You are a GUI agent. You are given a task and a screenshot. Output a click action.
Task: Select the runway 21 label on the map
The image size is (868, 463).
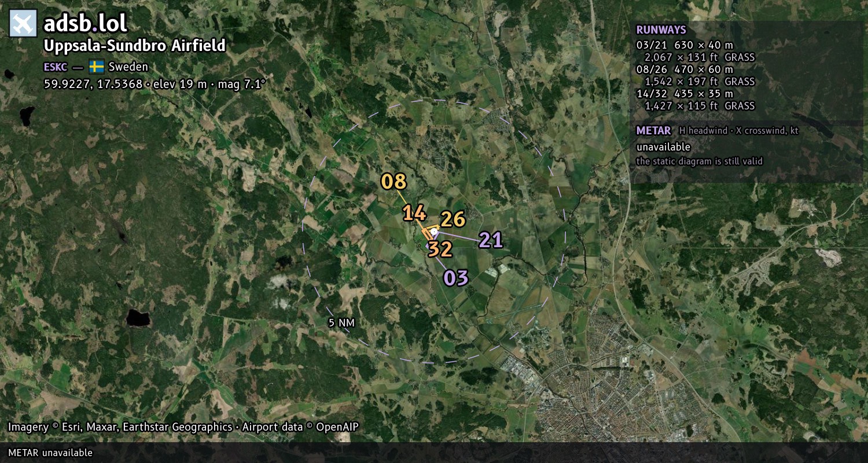coord(491,240)
